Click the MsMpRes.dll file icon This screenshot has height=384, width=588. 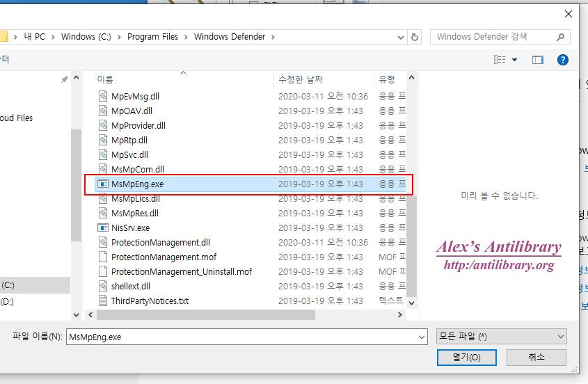point(103,214)
